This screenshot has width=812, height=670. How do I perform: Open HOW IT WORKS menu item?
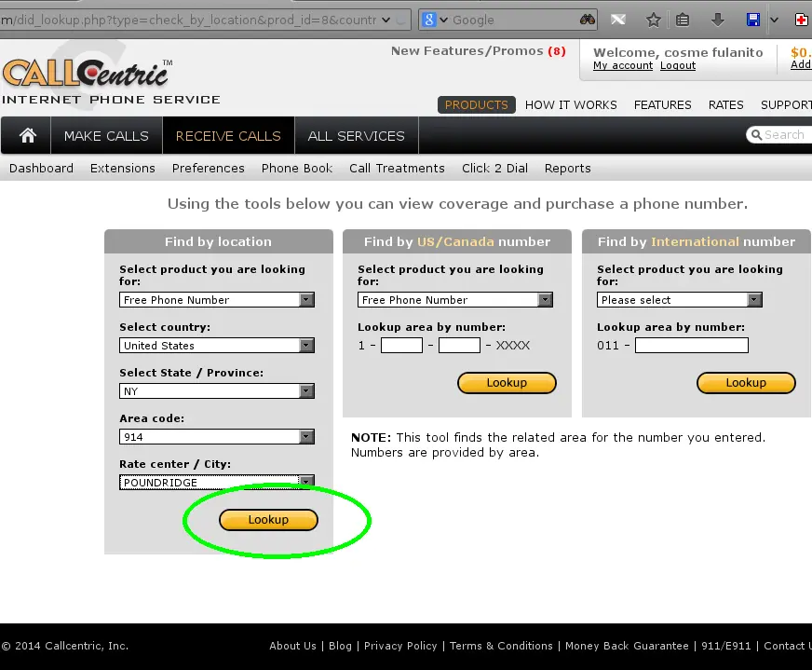point(571,104)
